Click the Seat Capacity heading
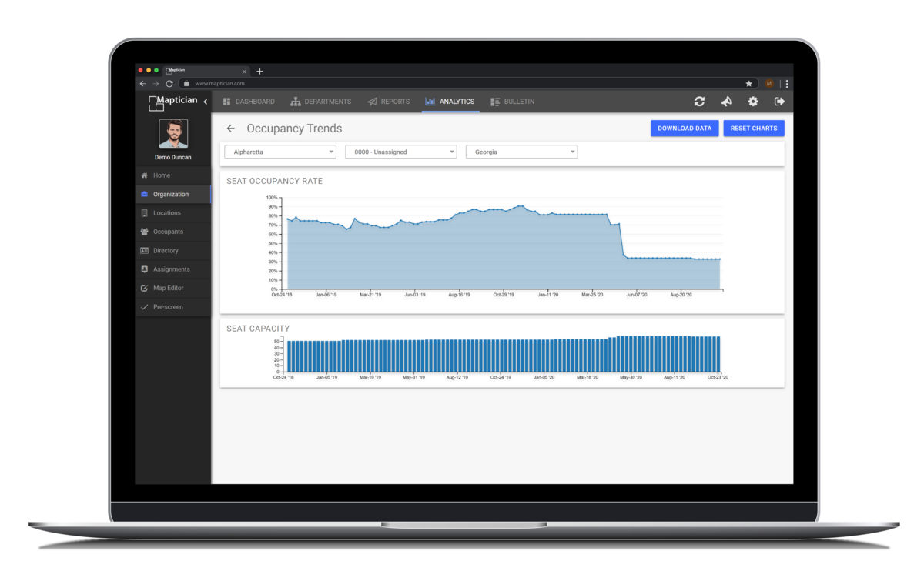 click(x=258, y=329)
